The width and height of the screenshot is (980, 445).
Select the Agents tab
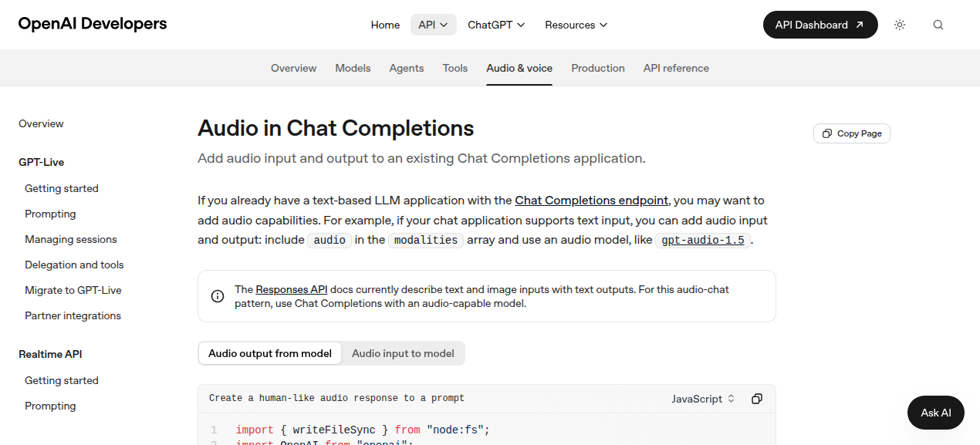(407, 68)
